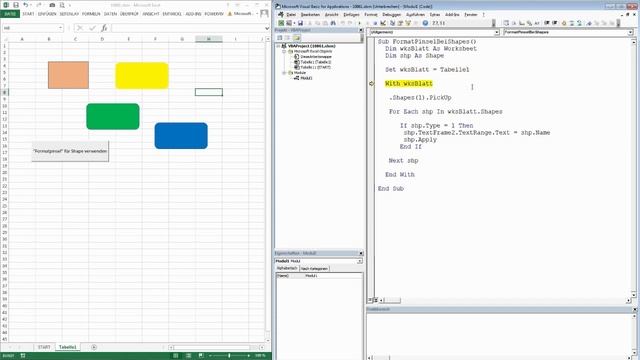
Task: Open the EINFÜGEN ribbon tab
Action: click(x=47, y=14)
